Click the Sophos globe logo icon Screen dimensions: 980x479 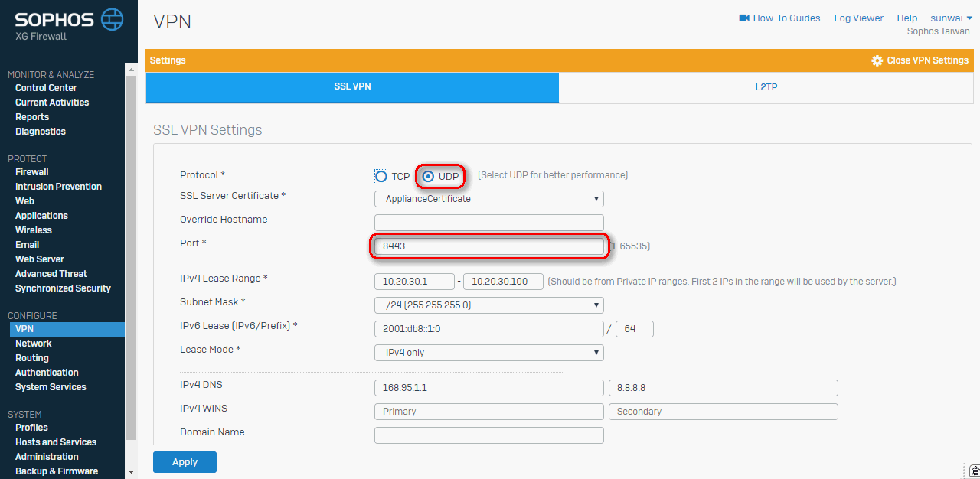pyautogui.click(x=112, y=19)
